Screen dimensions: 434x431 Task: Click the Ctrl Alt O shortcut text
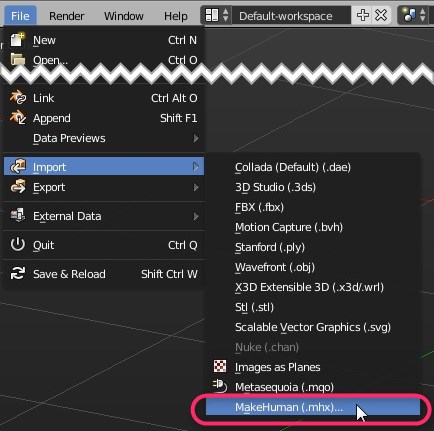tap(174, 98)
